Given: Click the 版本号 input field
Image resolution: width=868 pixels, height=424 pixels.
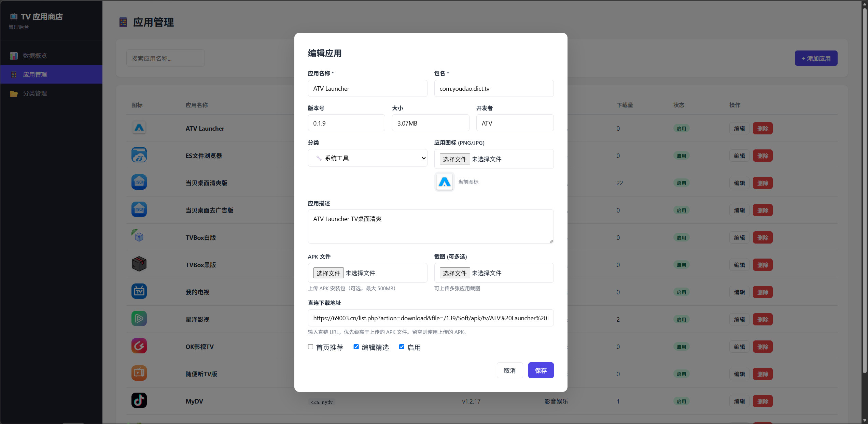Looking at the screenshot, I should coord(346,123).
